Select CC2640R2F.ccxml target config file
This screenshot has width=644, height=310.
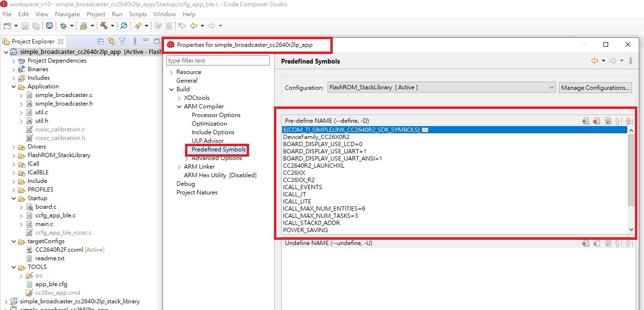pyautogui.click(x=59, y=250)
